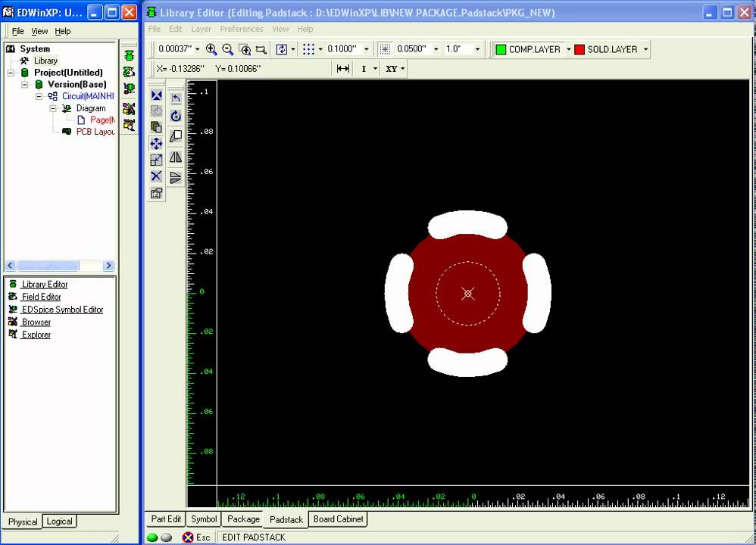Image resolution: width=756 pixels, height=545 pixels.
Task: Open the Library Editor link
Action: 45,285
